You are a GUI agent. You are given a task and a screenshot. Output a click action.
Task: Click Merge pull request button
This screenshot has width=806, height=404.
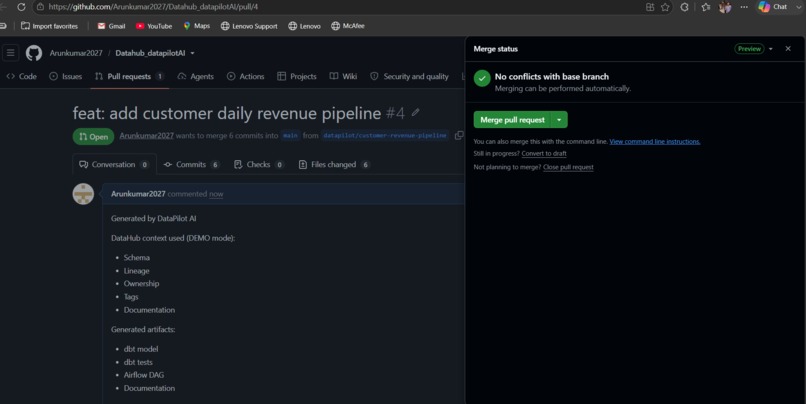pos(512,120)
